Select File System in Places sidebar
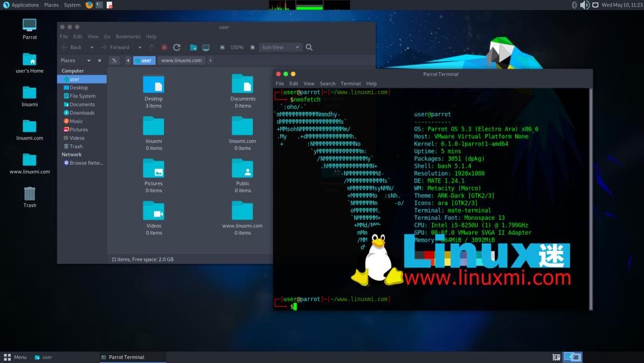This screenshot has height=363, width=644. 82,96
